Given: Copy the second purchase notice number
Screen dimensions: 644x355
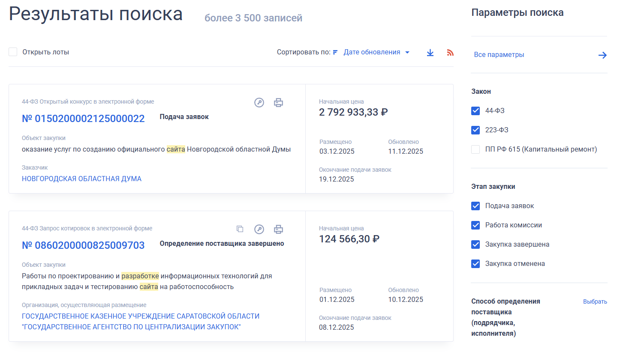Looking at the screenshot, I should 240,229.
